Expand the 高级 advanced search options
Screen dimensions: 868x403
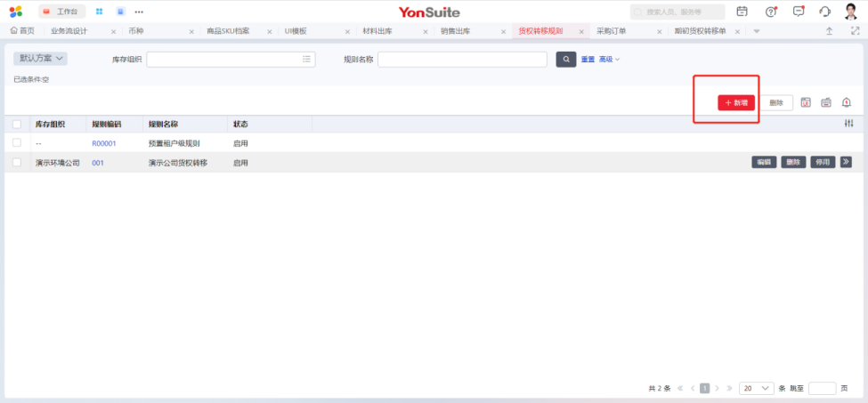(609, 60)
